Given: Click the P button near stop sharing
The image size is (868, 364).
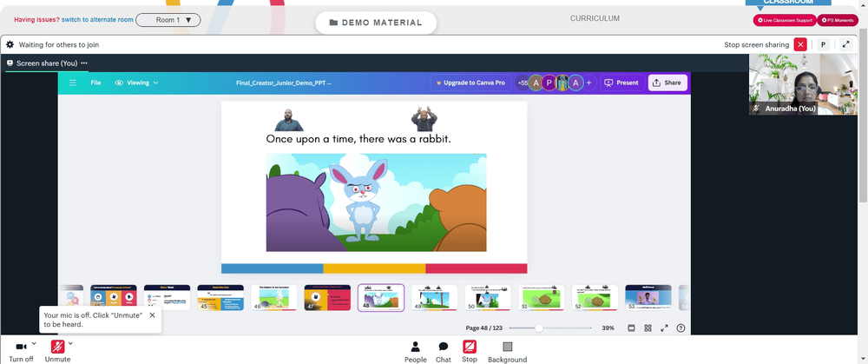Looking at the screenshot, I should (x=823, y=45).
